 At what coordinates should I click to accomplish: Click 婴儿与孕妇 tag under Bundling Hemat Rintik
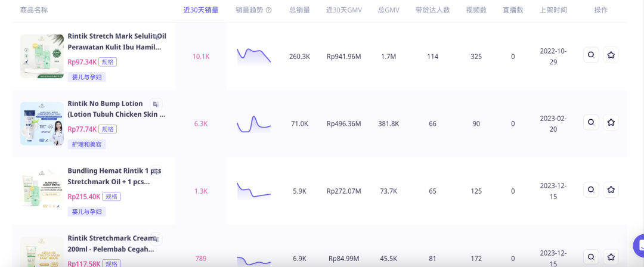coord(86,212)
